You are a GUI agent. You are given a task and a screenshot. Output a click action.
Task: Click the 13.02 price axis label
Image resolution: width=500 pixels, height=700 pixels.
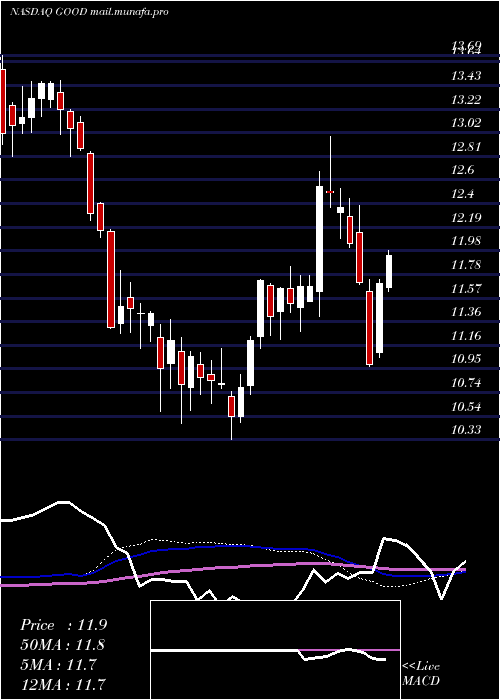coord(466,123)
